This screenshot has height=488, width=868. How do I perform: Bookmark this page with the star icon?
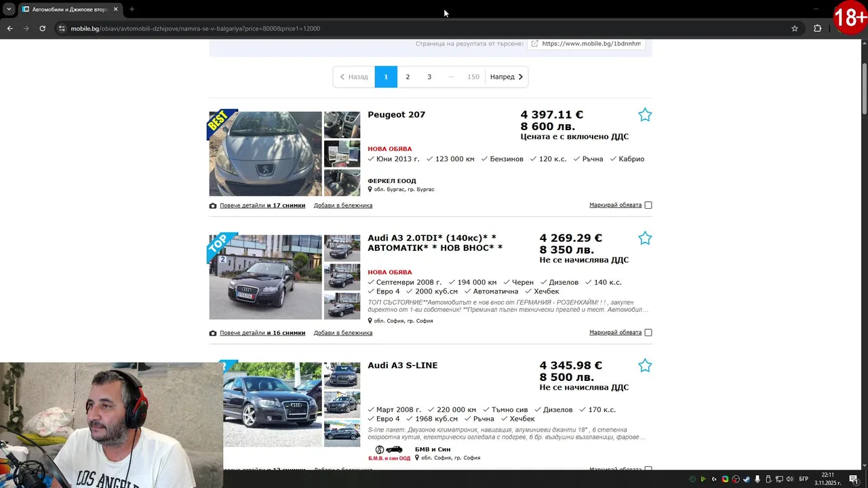(795, 28)
